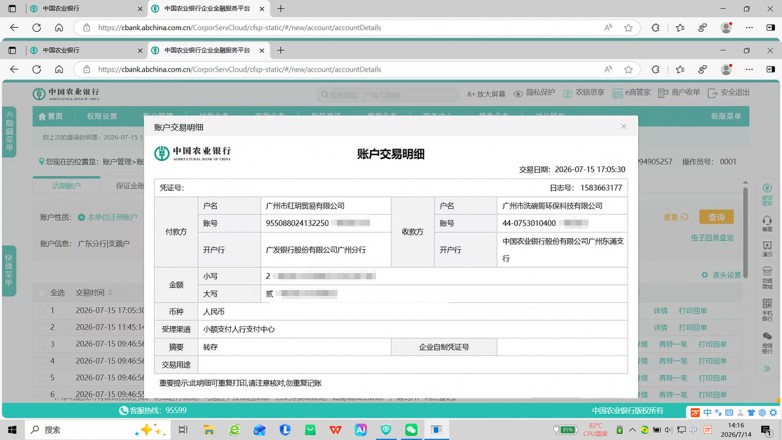The image size is (782, 440).
Task: Open the e商管家 icon
Action: [617, 93]
